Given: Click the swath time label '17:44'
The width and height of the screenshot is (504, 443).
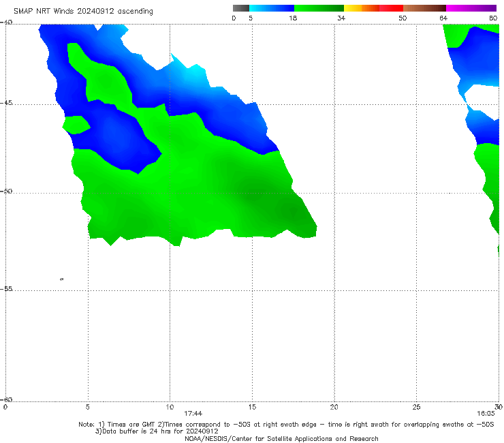Looking at the screenshot, I should pos(193,414).
